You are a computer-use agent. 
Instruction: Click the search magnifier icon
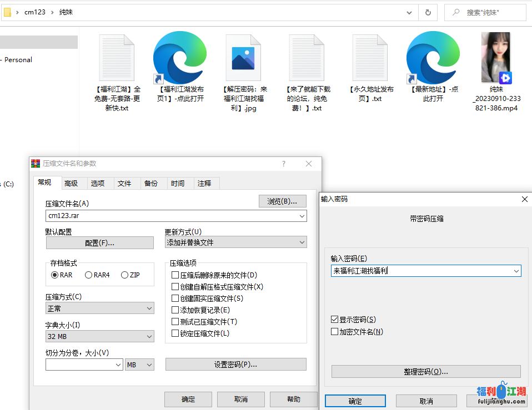click(x=455, y=12)
